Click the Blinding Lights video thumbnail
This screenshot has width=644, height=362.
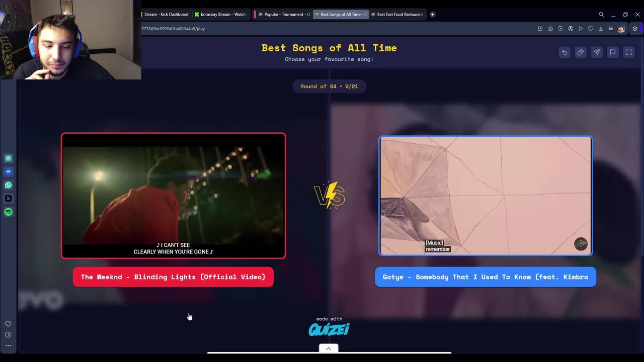174,196
